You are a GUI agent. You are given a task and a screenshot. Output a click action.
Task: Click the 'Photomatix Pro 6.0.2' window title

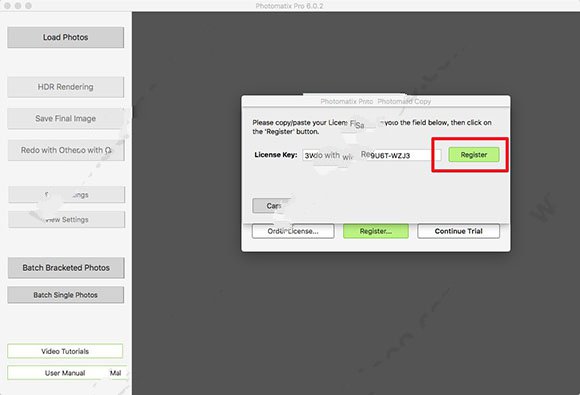click(x=289, y=6)
